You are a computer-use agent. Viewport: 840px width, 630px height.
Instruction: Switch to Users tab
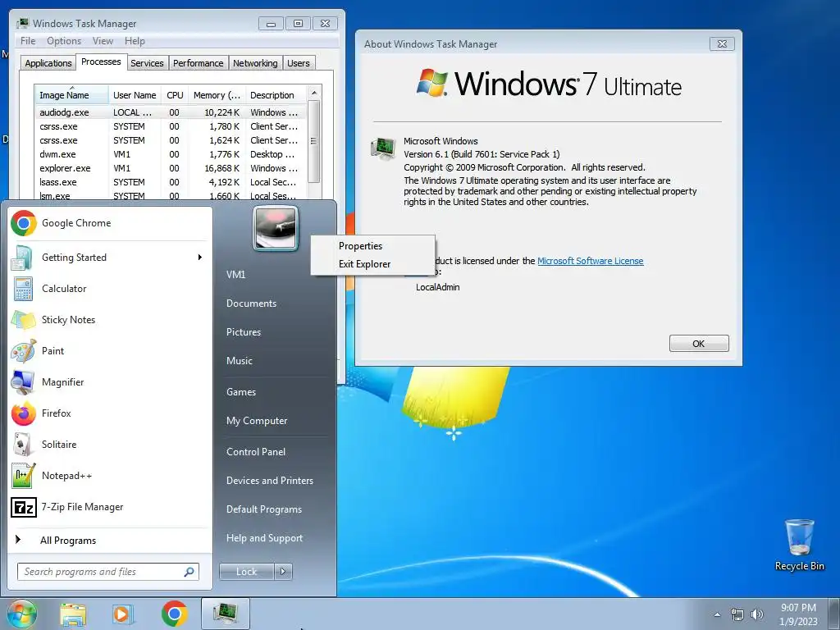pos(298,63)
